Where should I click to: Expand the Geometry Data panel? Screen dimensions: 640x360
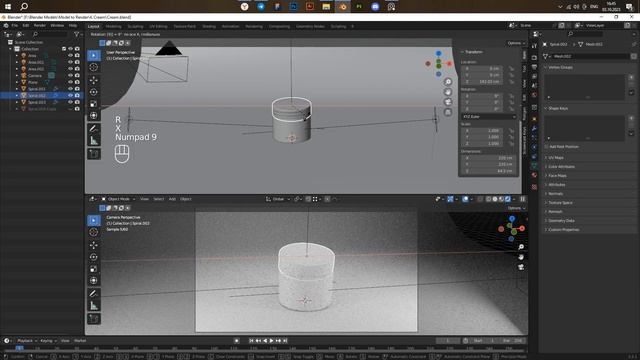pyautogui.click(x=561, y=220)
